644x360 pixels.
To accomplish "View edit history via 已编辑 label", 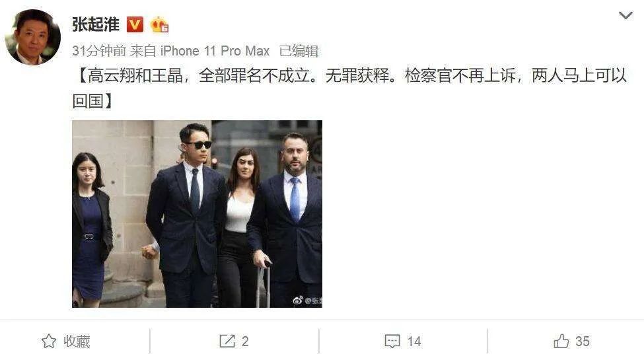I will point(299,51).
